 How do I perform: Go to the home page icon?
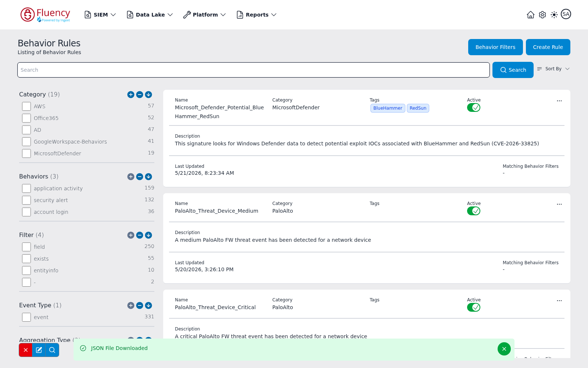[531, 15]
